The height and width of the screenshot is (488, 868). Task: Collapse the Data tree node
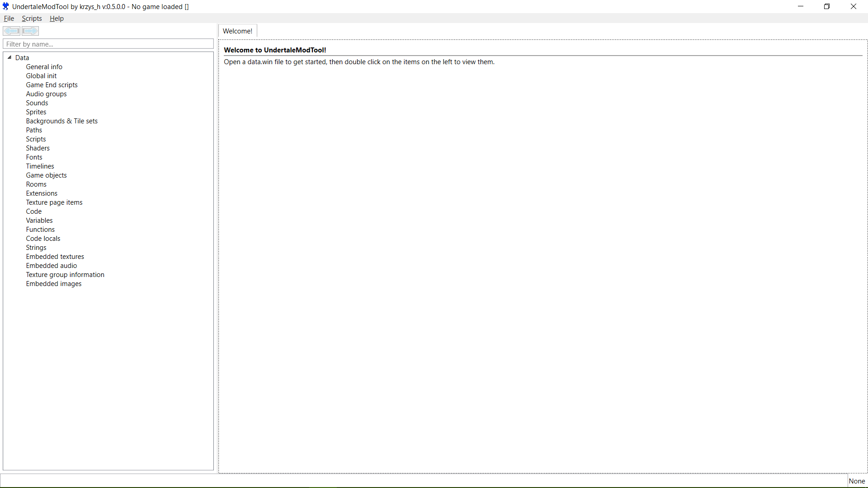click(x=9, y=57)
